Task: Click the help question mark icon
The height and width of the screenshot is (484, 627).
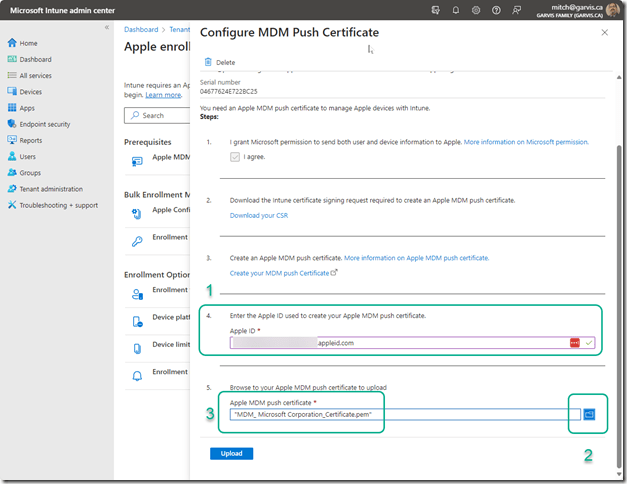Action: pos(496,10)
